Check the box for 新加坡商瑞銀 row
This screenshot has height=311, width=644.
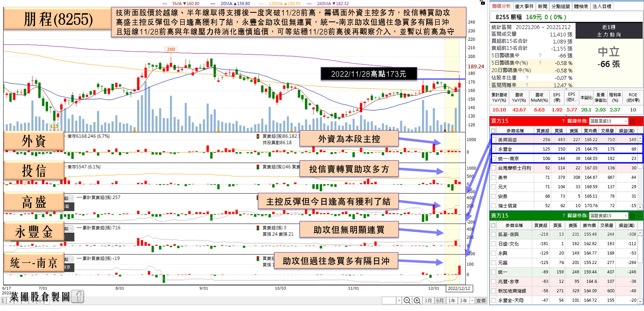click(493, 291)
